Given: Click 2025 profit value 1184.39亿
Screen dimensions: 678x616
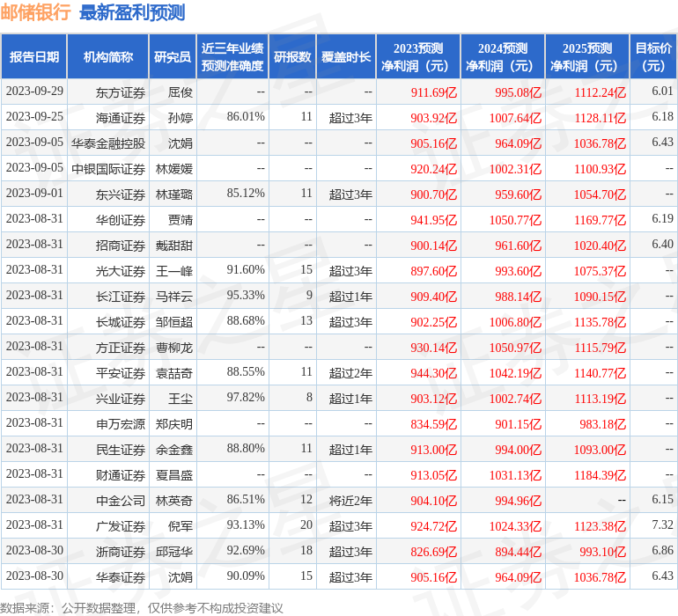Looking at the screenshot, I should pyautogui.click(x=600, y=474).
